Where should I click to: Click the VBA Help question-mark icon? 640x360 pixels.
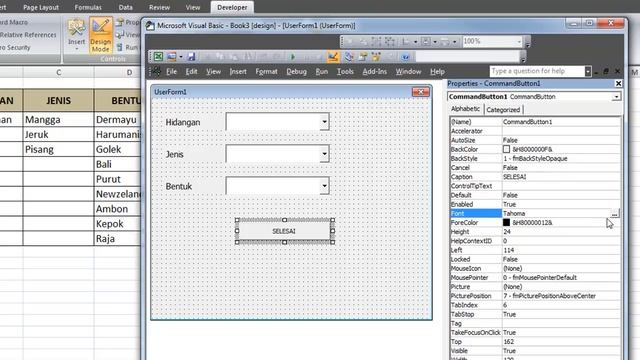[x=405, y=57]
